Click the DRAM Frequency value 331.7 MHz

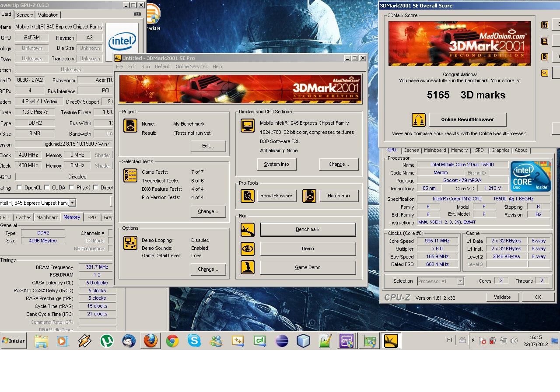[x=97, y=267]
